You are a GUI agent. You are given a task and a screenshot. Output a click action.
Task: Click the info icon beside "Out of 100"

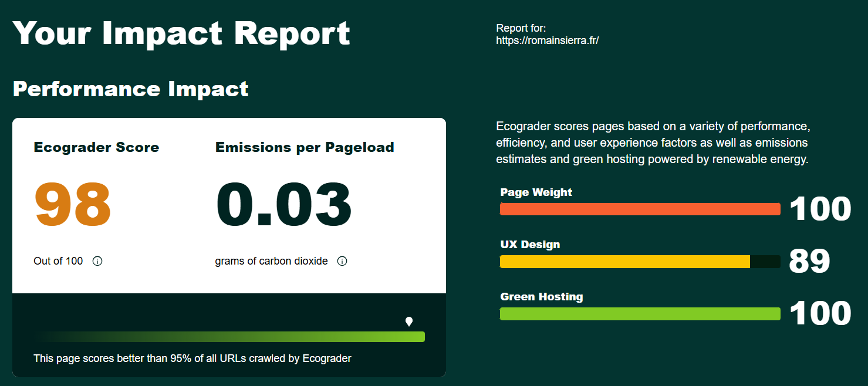(97, 261)
